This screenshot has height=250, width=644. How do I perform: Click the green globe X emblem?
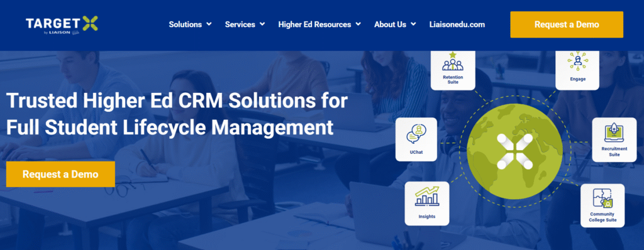pos(514,151)
